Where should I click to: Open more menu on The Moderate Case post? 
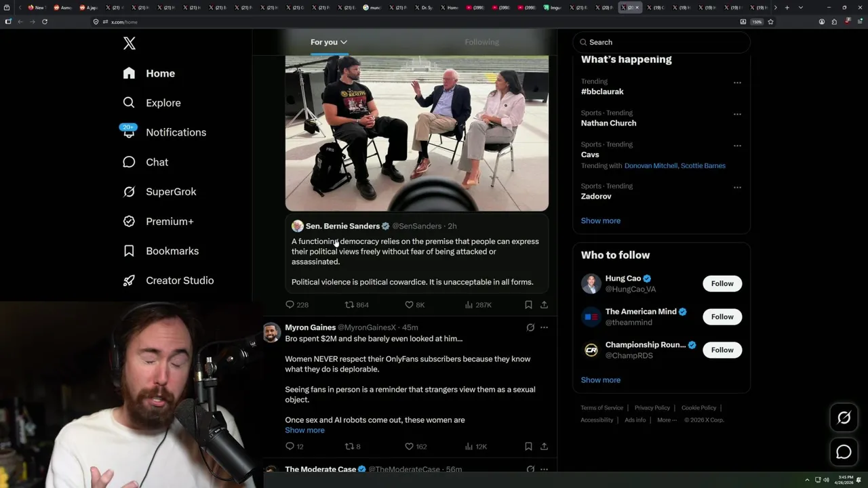tap(544, 469)
